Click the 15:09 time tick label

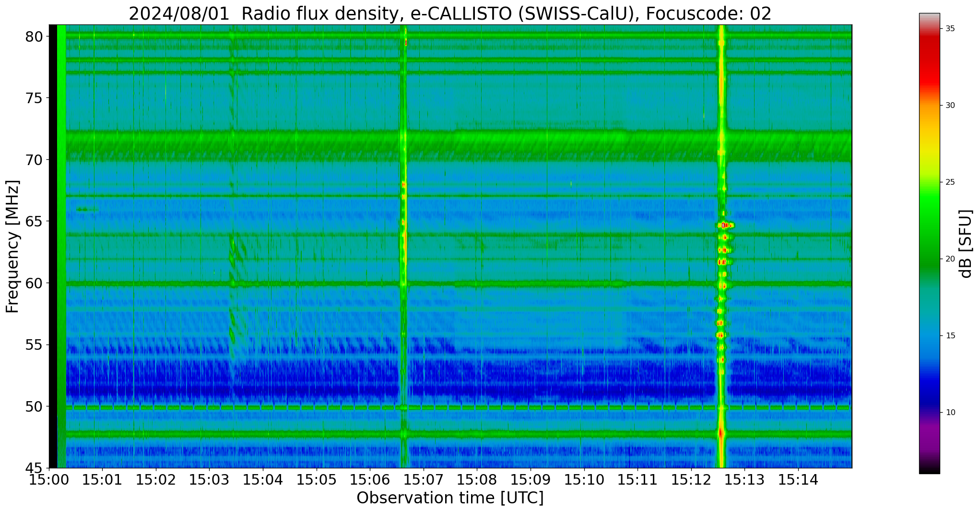531,479
